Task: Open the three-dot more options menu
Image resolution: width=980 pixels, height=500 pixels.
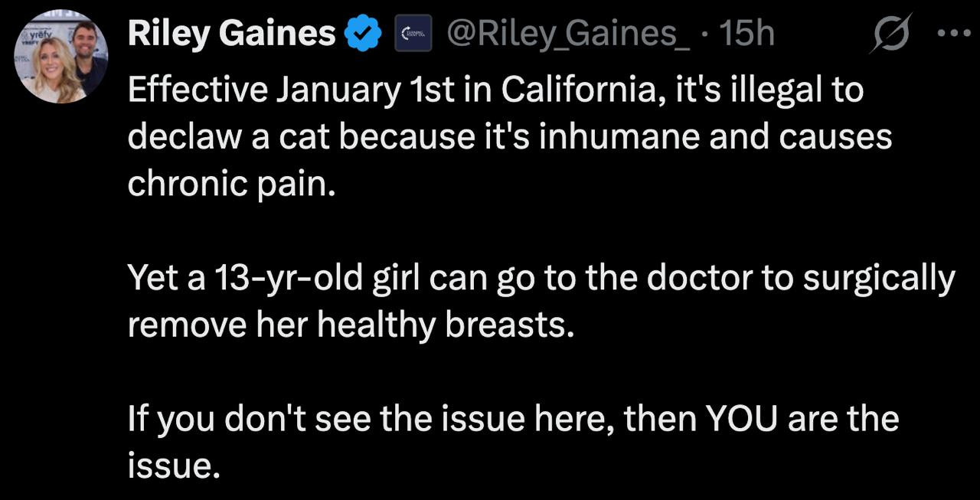Action: [953, 35]
